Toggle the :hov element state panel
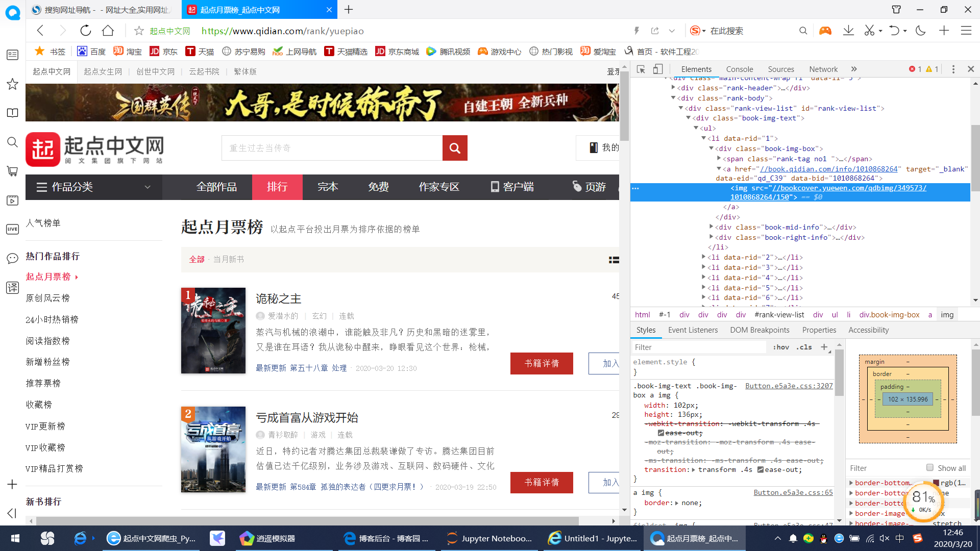 781,347
